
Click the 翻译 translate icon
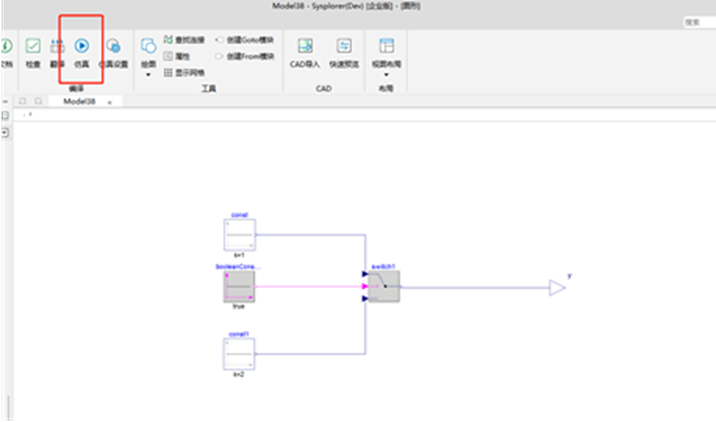57,46
